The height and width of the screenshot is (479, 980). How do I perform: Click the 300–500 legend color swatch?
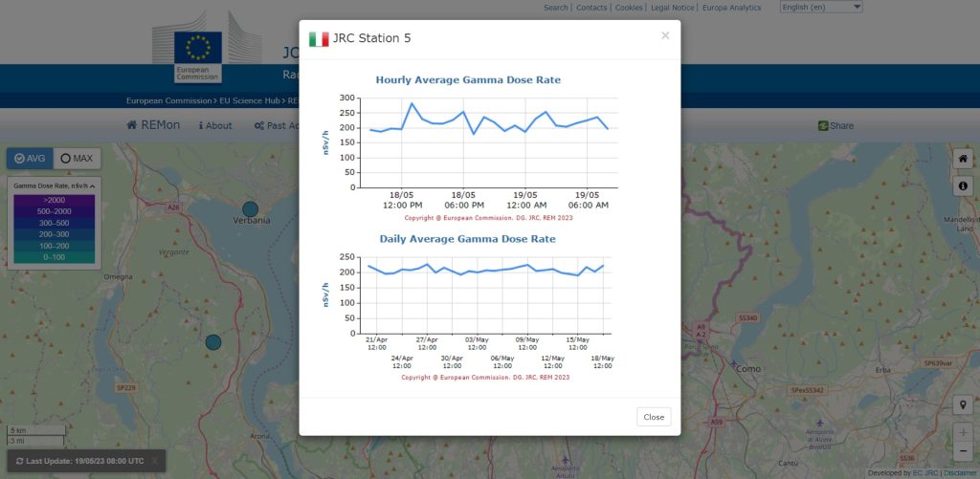(x=55, y=223)
